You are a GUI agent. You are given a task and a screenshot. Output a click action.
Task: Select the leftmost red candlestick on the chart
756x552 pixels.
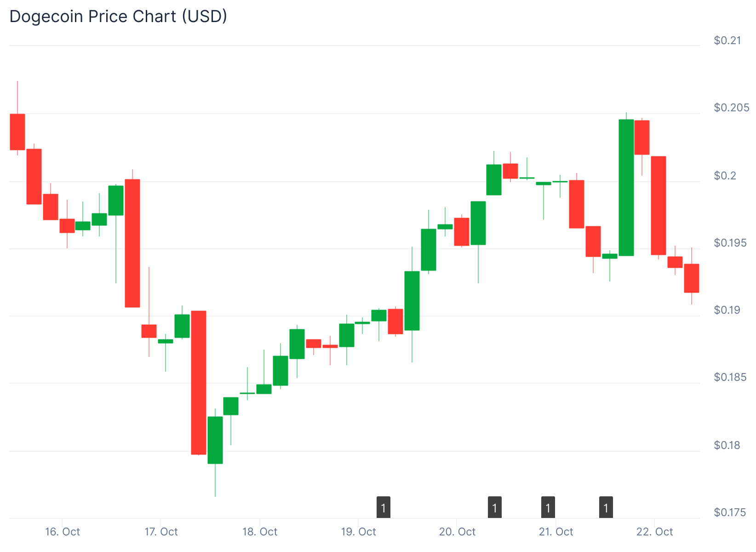point(17,132)
